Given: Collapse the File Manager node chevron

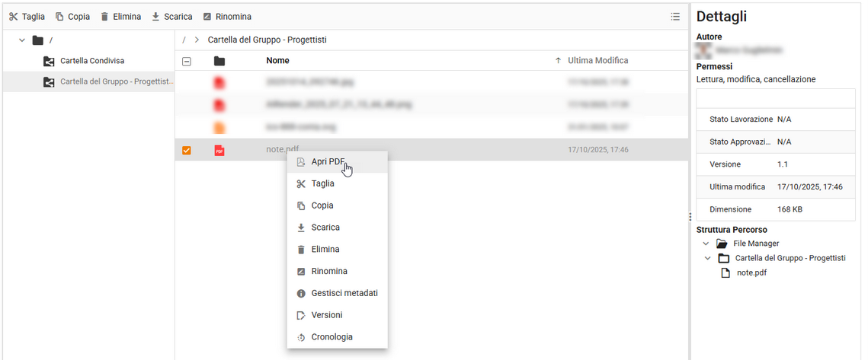Looking at the screenshot, I should pyautogui.click(x=705, y=244).
